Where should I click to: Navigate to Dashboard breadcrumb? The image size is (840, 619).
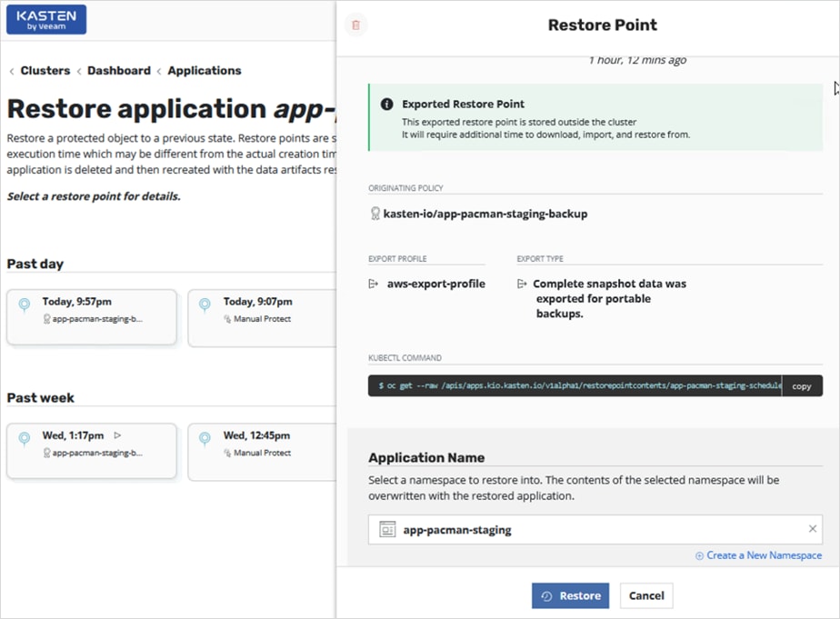[x=119, y=71]
